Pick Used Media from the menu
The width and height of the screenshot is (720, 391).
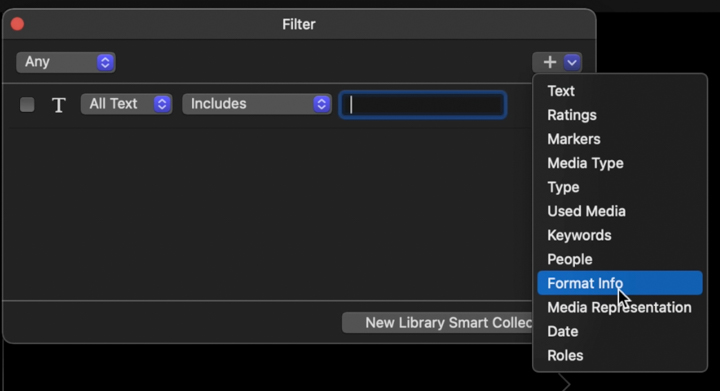coord(586,211)
